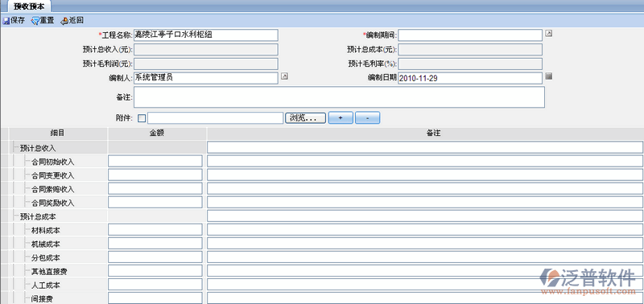Tick the 附件 attachment checkbox
This screenshot has height=304, width=644.
[x=142, y=118]
